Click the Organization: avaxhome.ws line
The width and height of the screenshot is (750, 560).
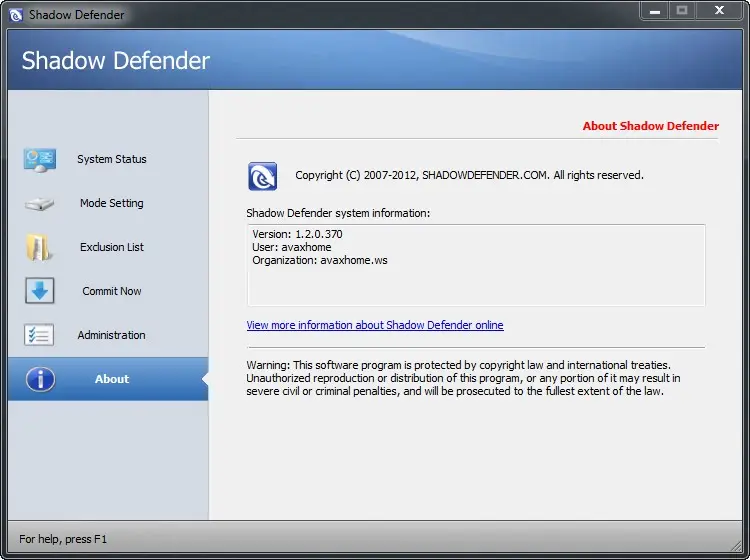pos(320,260)
